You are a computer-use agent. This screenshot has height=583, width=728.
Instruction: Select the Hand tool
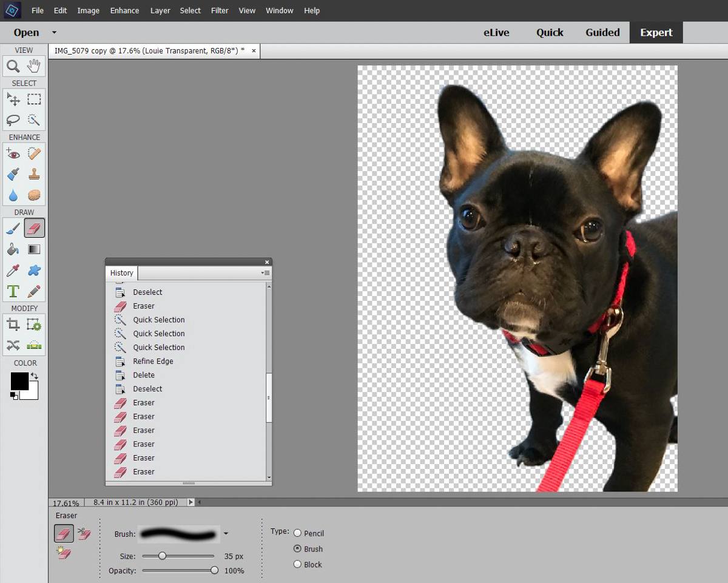(34, 66)
